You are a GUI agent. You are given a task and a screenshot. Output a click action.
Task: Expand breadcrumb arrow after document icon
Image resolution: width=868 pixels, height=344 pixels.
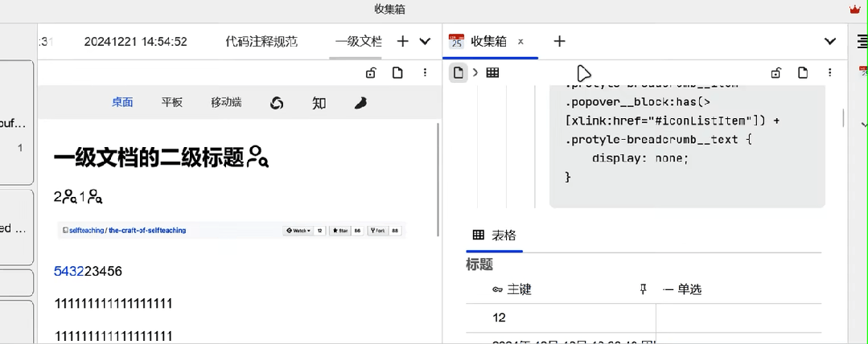475,72
